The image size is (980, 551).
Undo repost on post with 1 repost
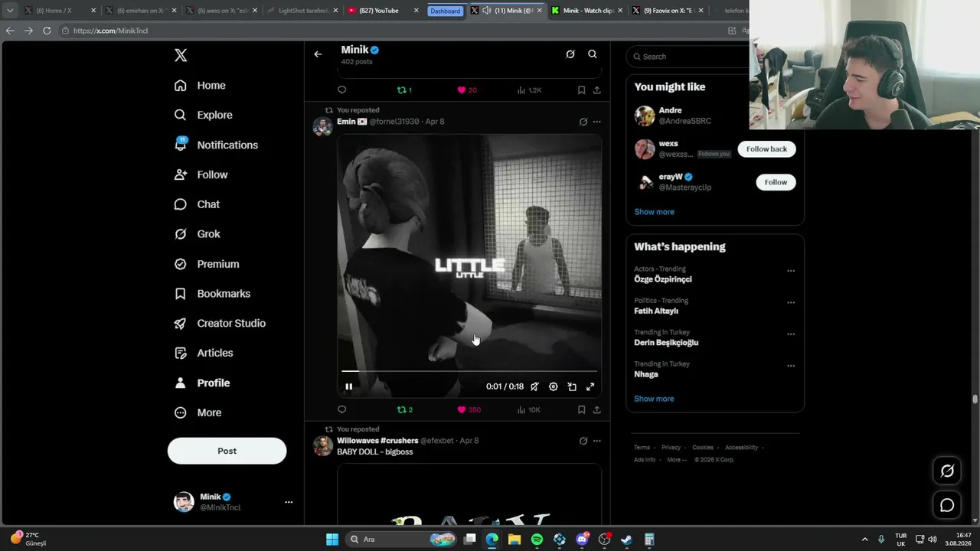tap(404, 90)
